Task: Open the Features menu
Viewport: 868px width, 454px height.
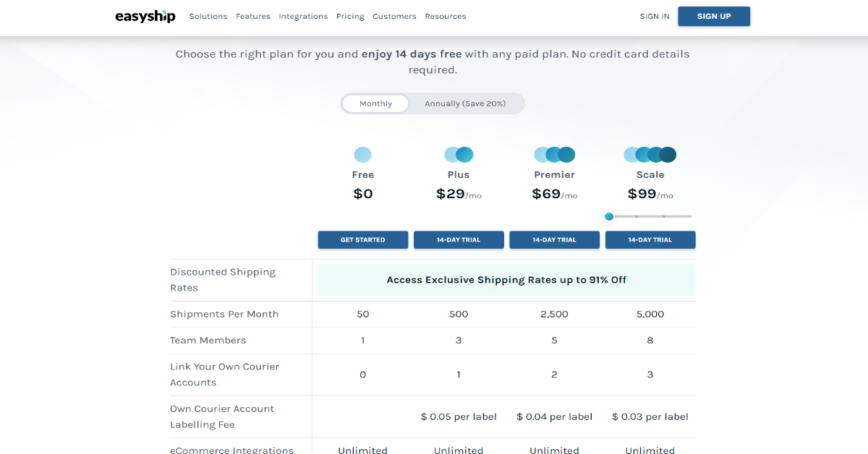Action: pos(253,16)
